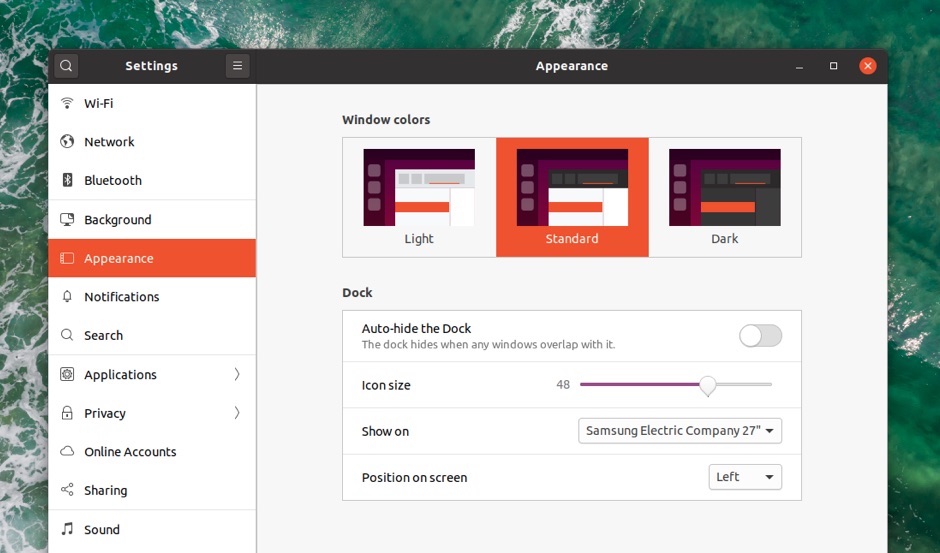Go to Online Accounts settings

click(x=130, y=452)
